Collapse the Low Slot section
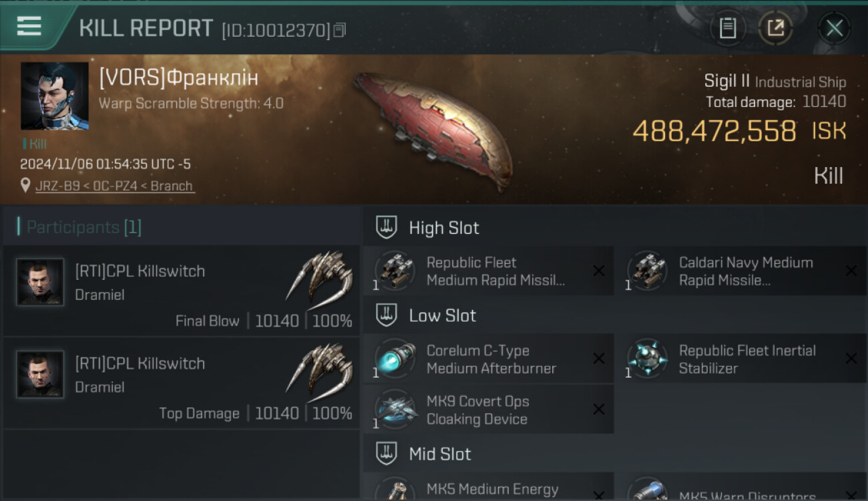The height and width of the screenshot is (501, 868). coord(387,315)
